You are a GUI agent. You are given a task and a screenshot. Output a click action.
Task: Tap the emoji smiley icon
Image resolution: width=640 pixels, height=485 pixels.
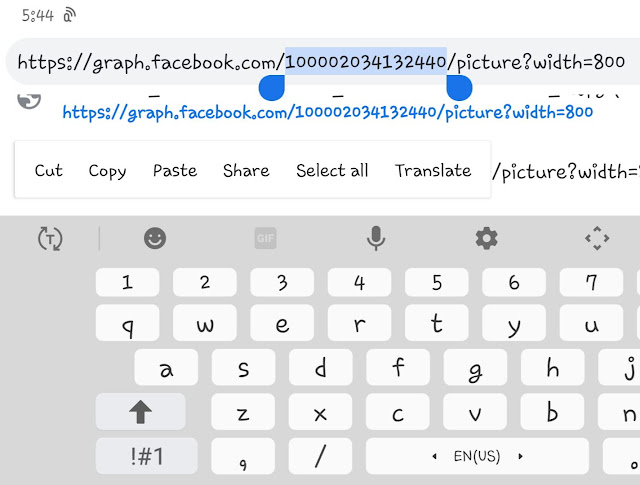point(155,238)
